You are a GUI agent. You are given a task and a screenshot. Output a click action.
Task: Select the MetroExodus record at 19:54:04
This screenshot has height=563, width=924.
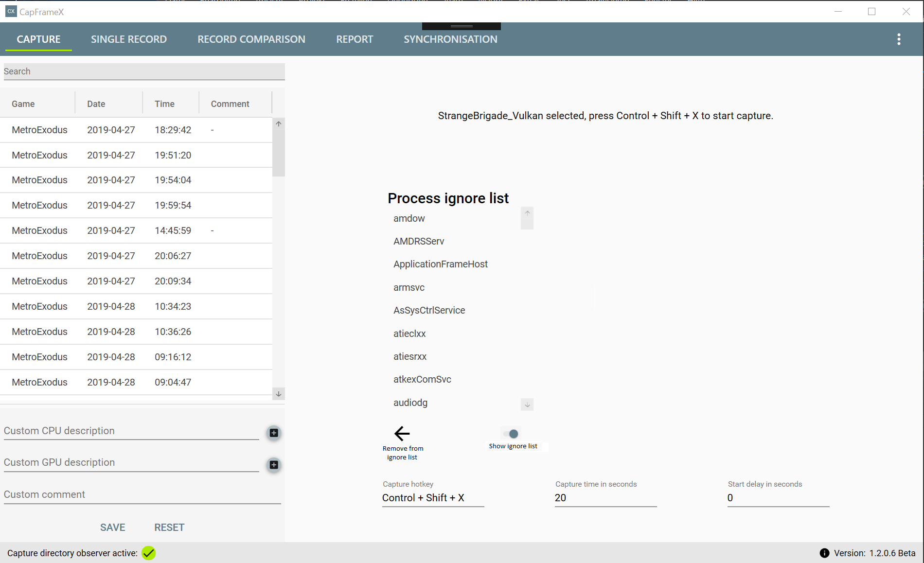point(136,180)
